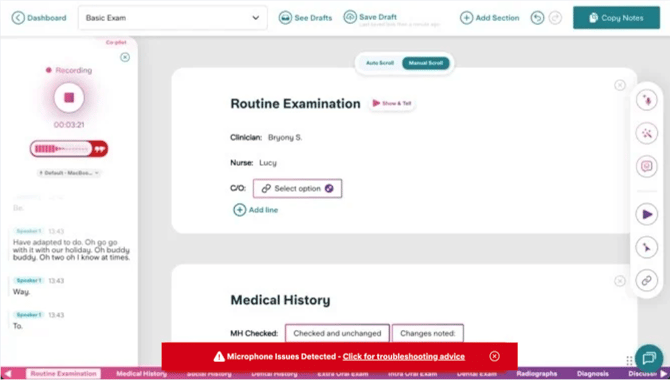
Task: Open the chat support bubble icon
Action: click(649, 358)
